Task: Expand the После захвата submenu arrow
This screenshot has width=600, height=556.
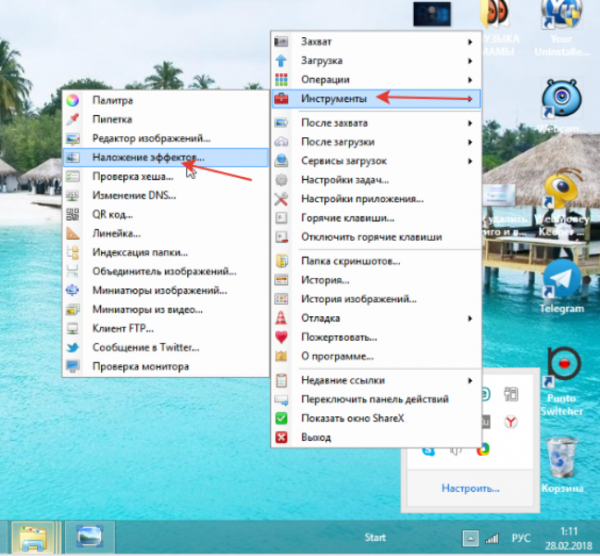Action: click(470, 123)
